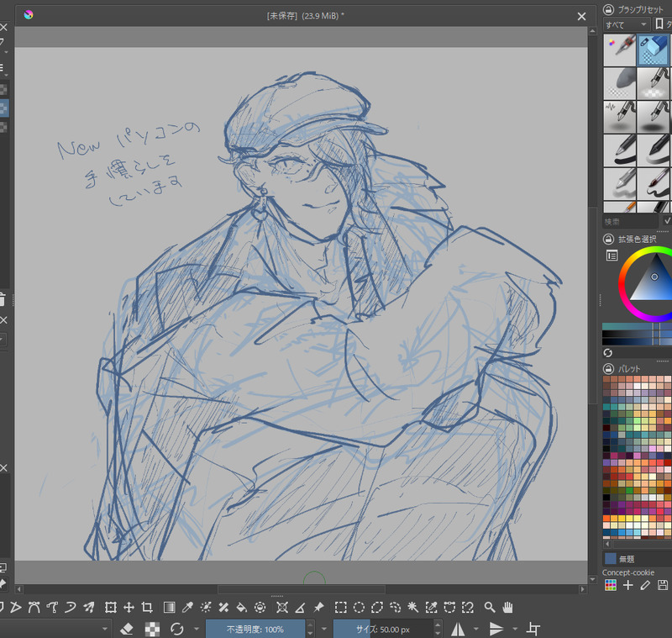Screen dimensions: 672x638
Task: Select the Contiguous magic wand selection tool
Action: 413,607
